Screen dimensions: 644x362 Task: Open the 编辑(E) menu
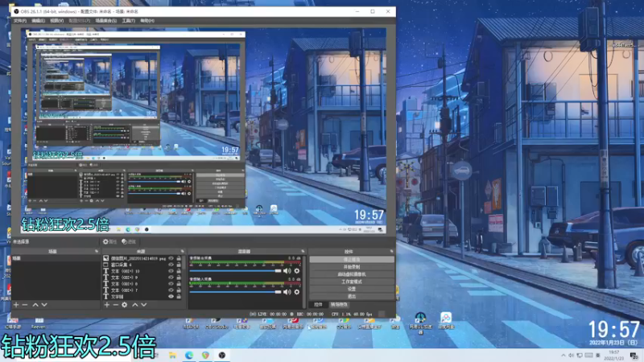[38, 21]
